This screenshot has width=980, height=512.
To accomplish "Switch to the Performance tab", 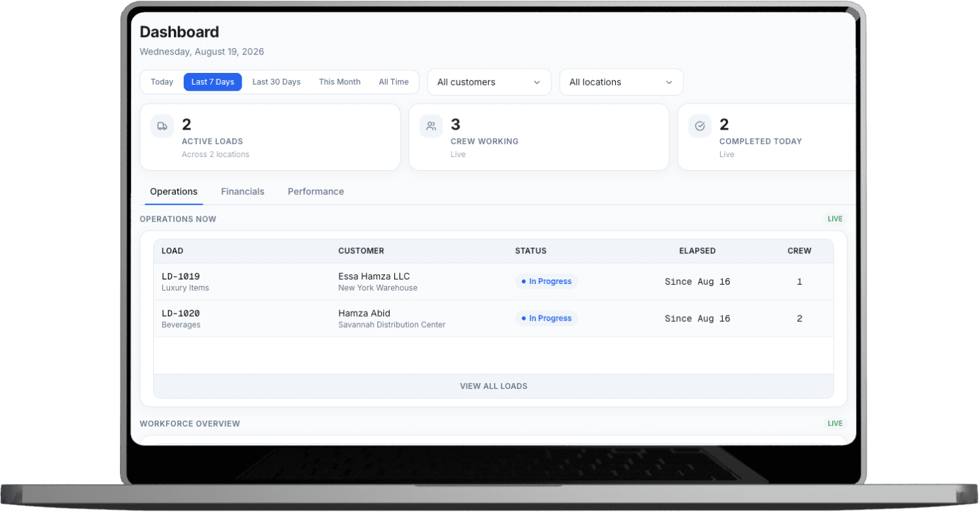I will [315, 192].
